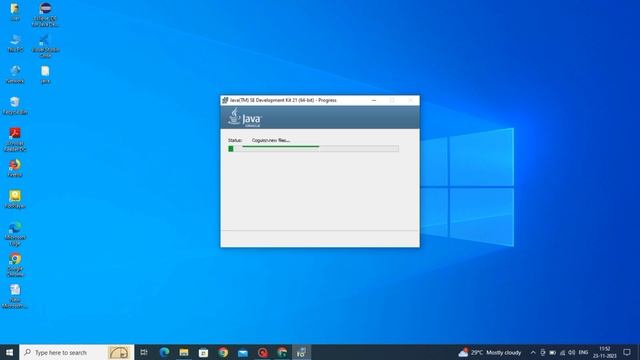Select the yellow PotPlayer desktop icon

15,200
